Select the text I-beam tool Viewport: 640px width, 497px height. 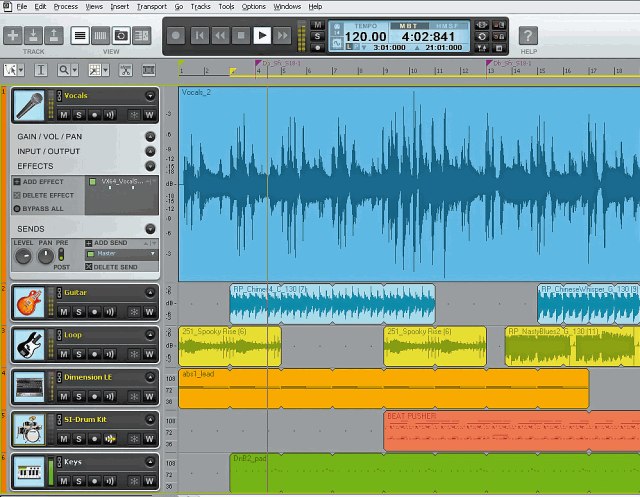[x=41, y=70]
